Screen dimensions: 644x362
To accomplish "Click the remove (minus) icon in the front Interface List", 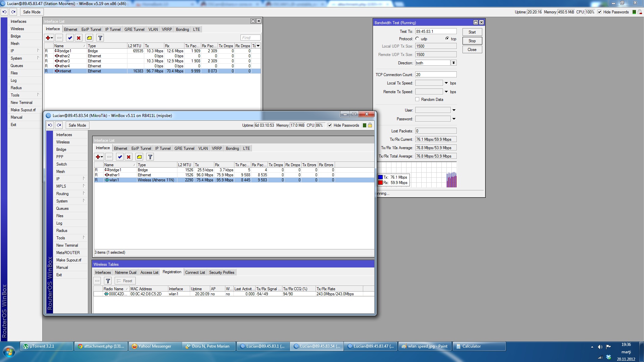I will click(x=109, y=157).
